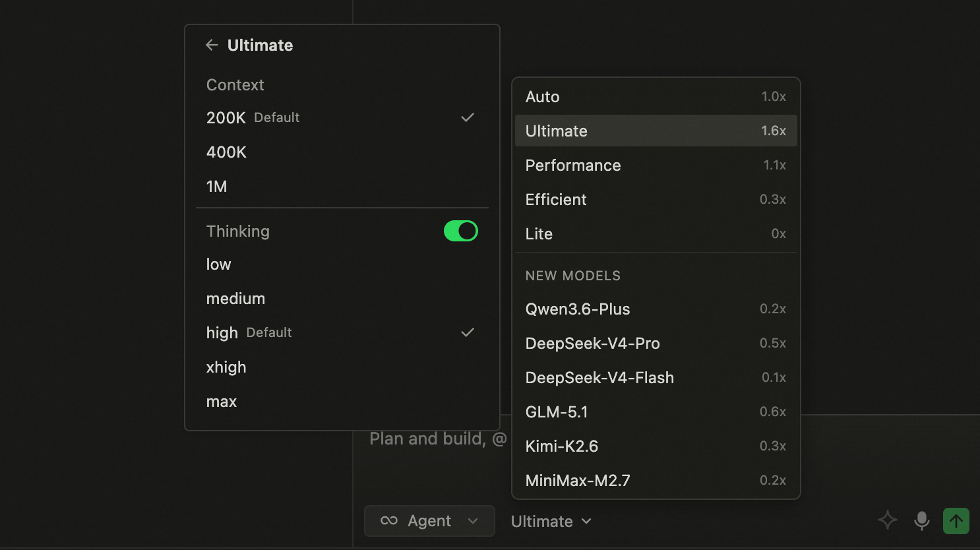The height and width of the screenshot is (550, 980).
Task: Click the back arrow beside Ultimate header
Action: pyautogui.click(x=212, y=45)
